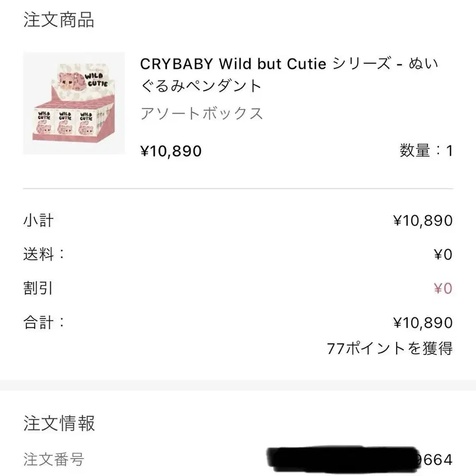
Task: Click the item price ¥10,890 under product
Action: [x=171, y=151]
